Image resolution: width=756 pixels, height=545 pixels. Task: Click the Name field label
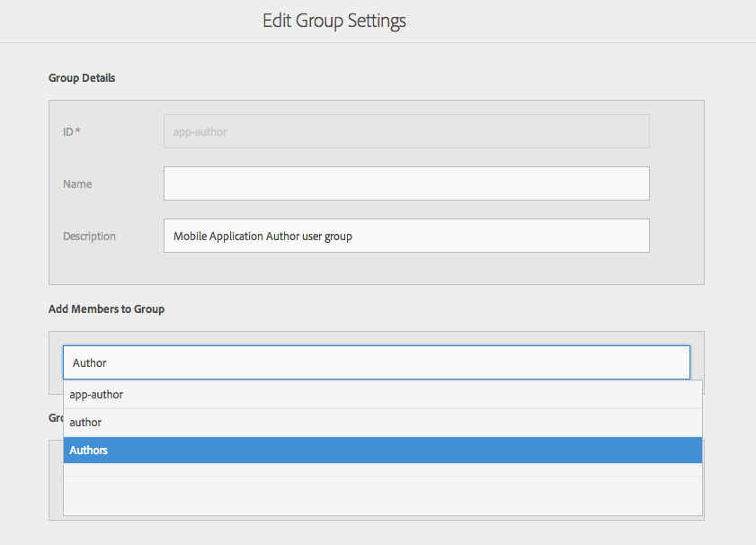pos(77,183)
